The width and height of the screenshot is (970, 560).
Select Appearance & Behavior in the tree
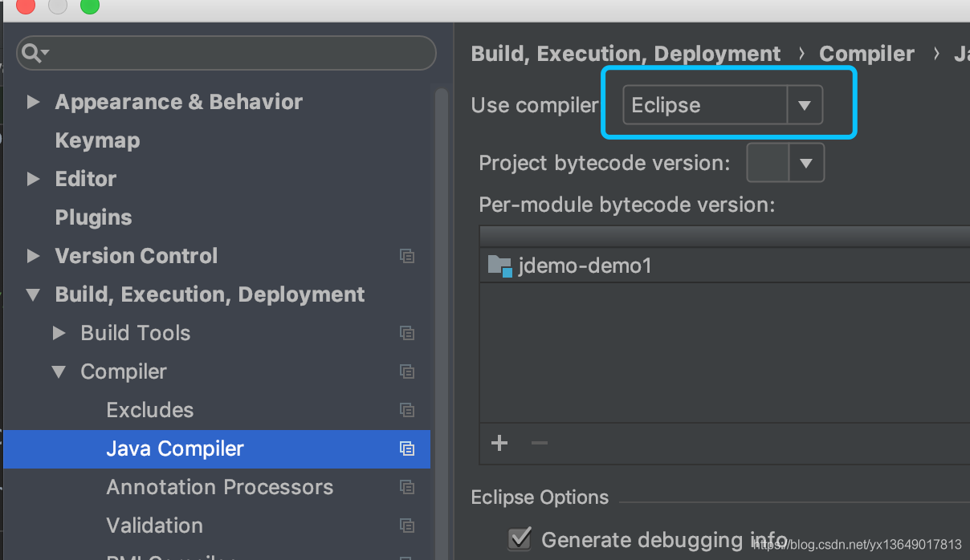(178, 102)
